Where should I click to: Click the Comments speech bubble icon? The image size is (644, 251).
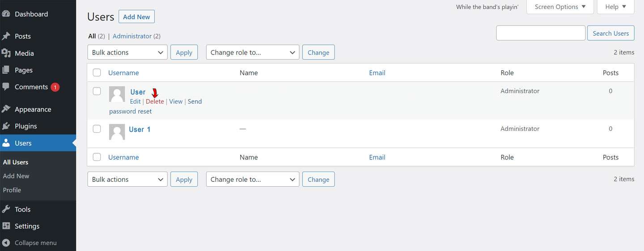click(x=6, y=87)
